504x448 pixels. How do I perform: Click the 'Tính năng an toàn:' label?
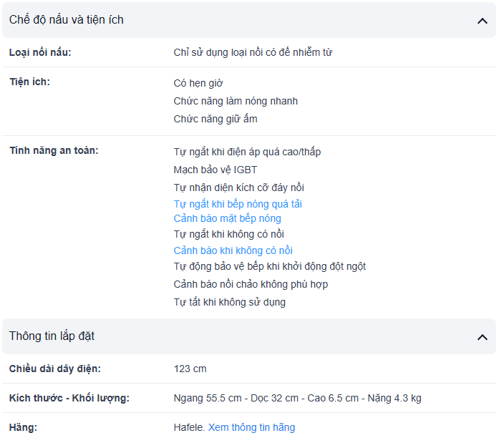coord(54,150)
